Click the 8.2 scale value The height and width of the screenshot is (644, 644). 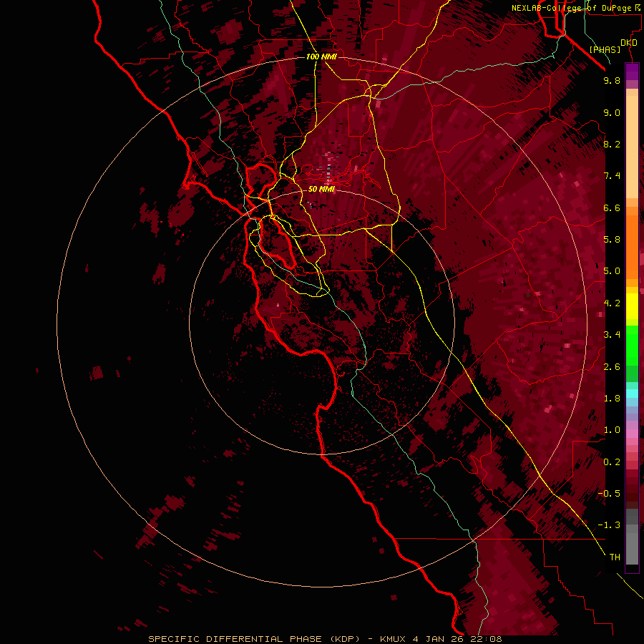point(612,144)
